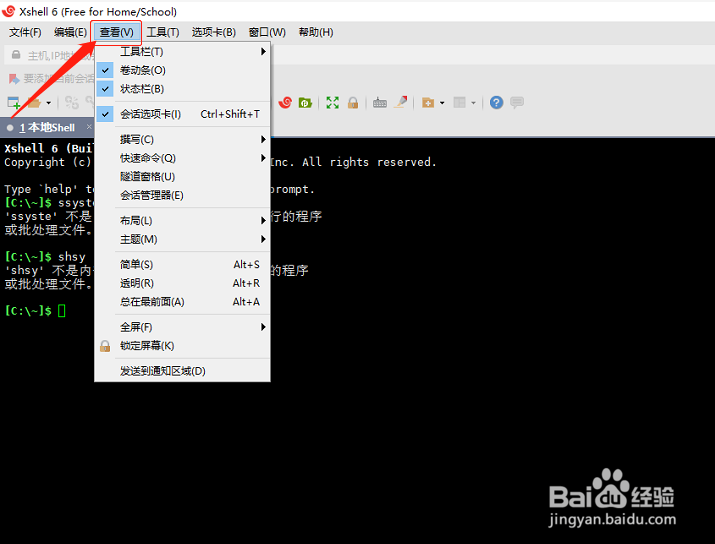Open the 帮助(H) menu
The image size is (715, 544).
316,32
